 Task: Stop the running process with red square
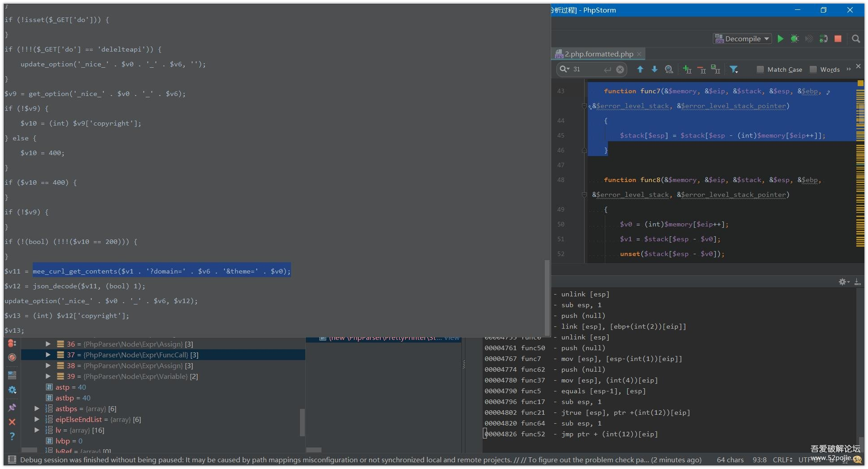[x=838, y=39]
